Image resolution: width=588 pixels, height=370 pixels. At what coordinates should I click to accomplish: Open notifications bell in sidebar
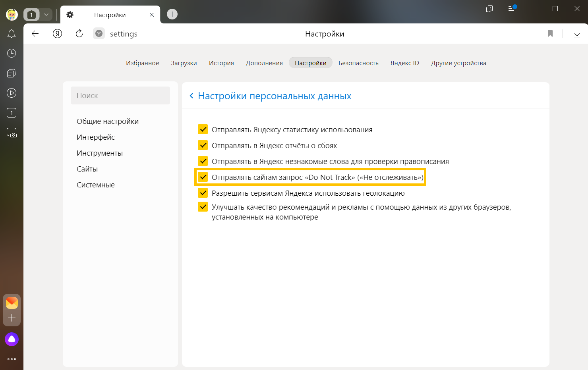12,34
